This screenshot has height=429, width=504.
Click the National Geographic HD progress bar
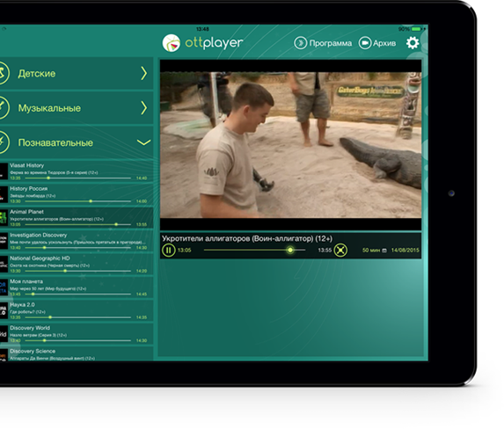pos(77,271)
